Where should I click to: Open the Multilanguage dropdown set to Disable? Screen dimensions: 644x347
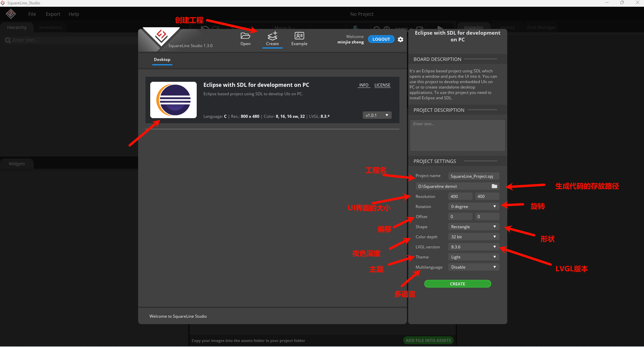(473, 267)
